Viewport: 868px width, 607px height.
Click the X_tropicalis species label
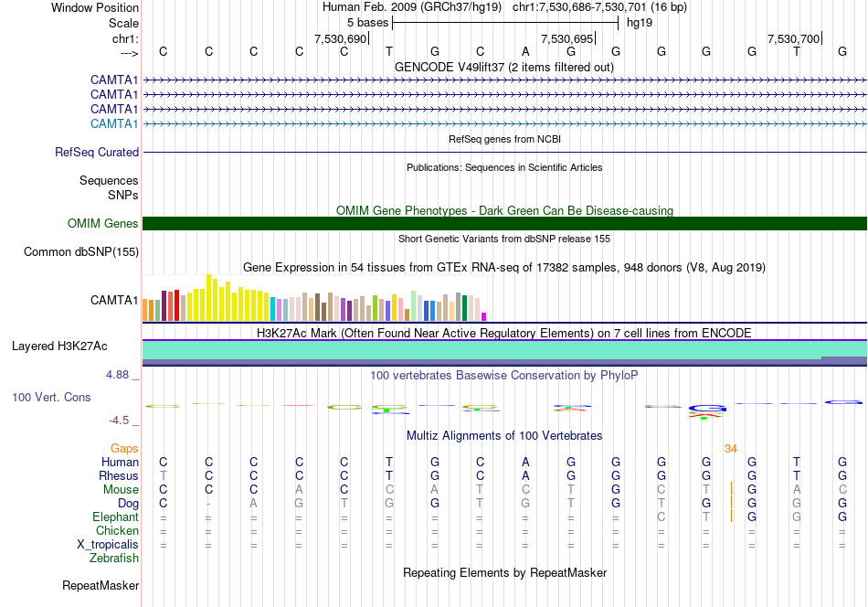click(x=108, y=545)
